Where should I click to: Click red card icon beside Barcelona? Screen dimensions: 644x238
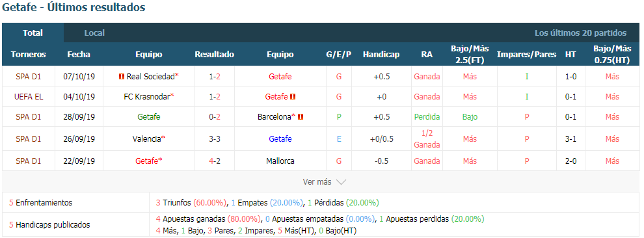pos(301,117)
